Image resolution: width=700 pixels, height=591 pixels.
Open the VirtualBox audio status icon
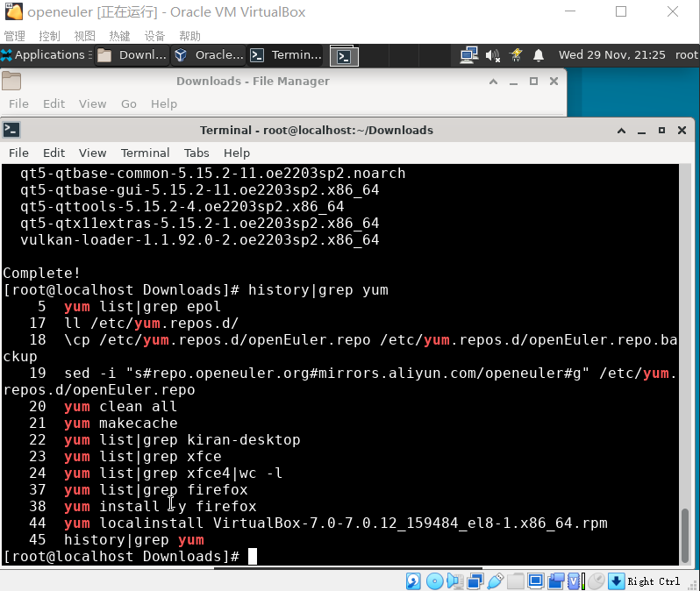pyautogui.click(x=454, y=581)
